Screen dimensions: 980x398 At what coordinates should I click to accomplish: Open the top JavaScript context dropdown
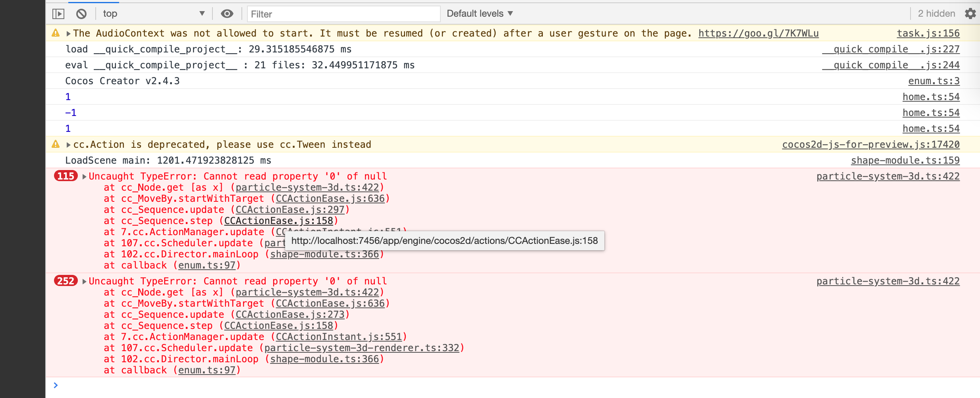click(x=153, y=14)
